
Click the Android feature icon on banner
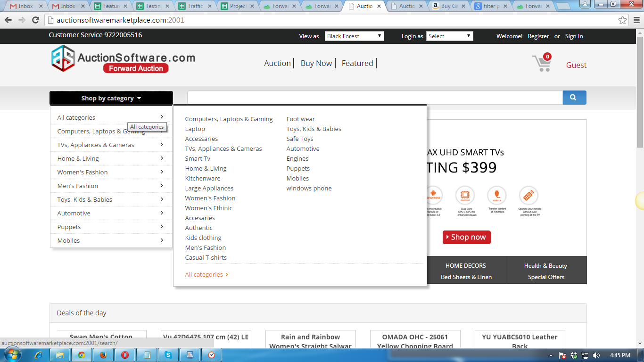433,195
